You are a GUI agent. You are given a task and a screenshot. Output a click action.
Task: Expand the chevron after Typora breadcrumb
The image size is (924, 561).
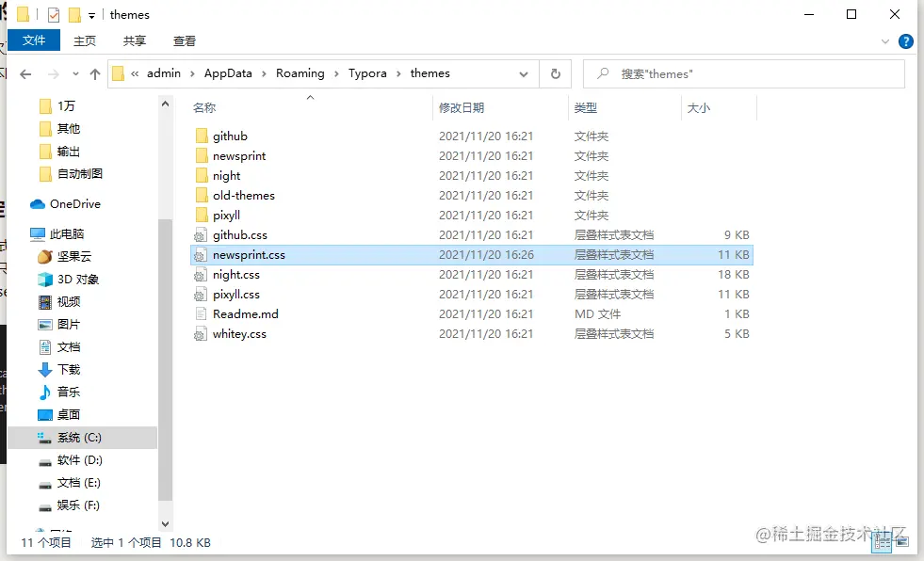click(399, 73)
